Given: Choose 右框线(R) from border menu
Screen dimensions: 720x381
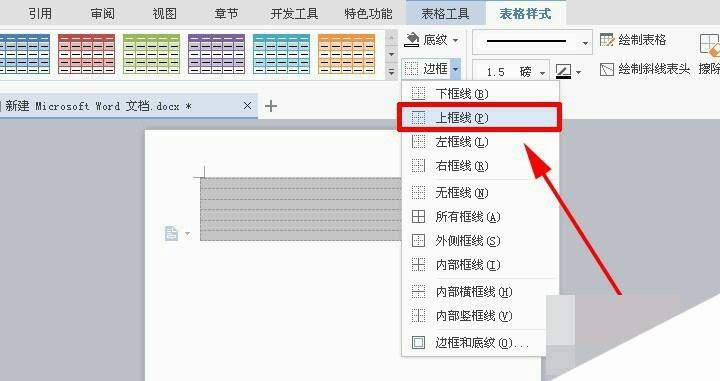Looking at the screenshot, I should coord(480,166).
